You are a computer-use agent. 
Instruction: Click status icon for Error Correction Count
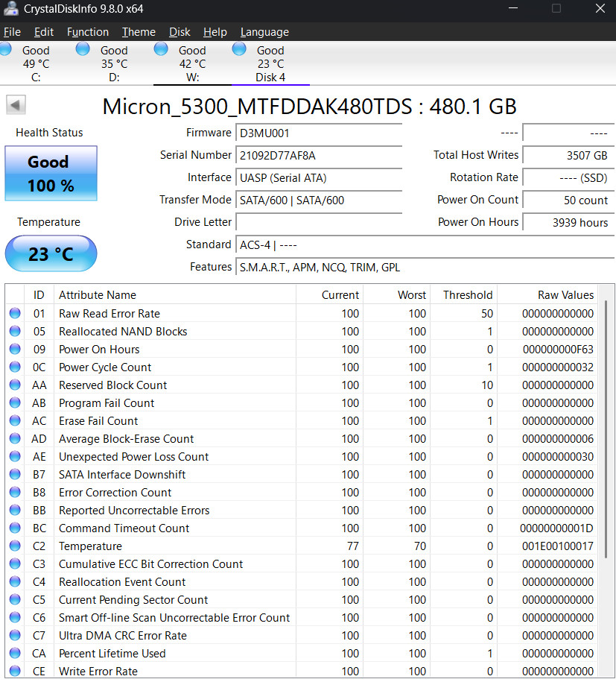(15, 492)
